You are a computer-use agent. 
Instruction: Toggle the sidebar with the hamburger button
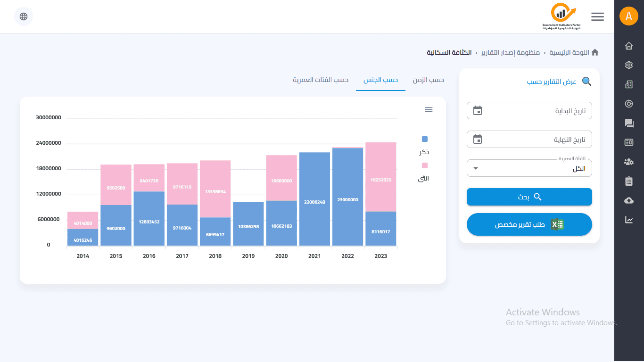[597, 16]
